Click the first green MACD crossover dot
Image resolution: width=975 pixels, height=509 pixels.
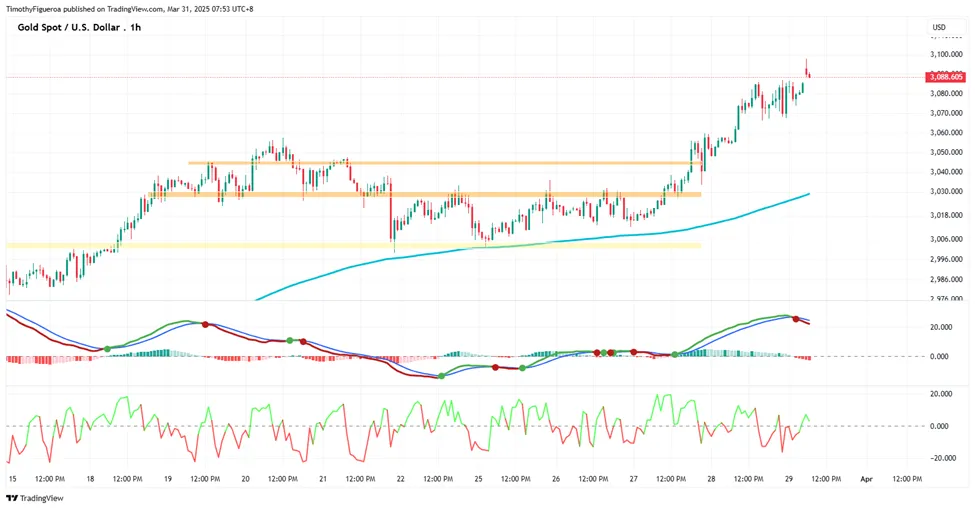tap(107, 349)
